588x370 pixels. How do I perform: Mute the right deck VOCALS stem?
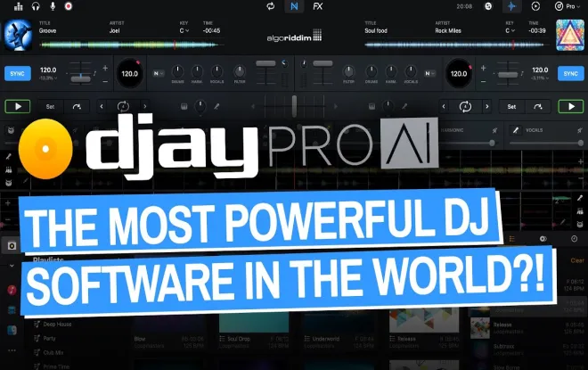coord(579,130)
